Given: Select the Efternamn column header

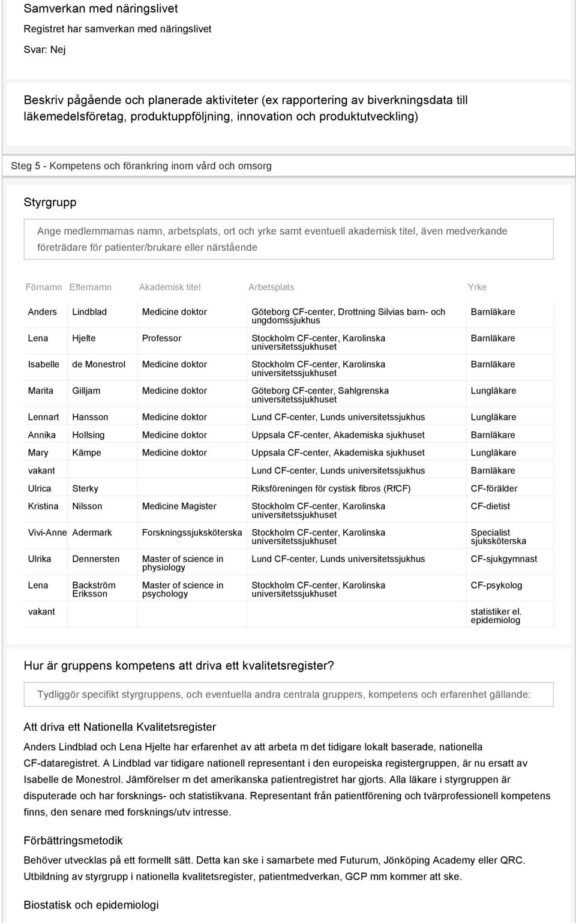Looking at the screenshot, I should point(91,287).
